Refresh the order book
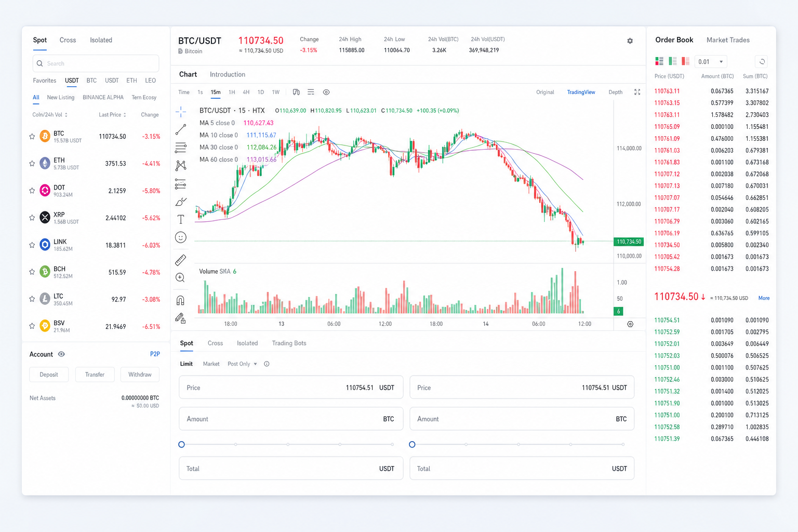This screenshot has width=798, height=532. coord(762,62)
